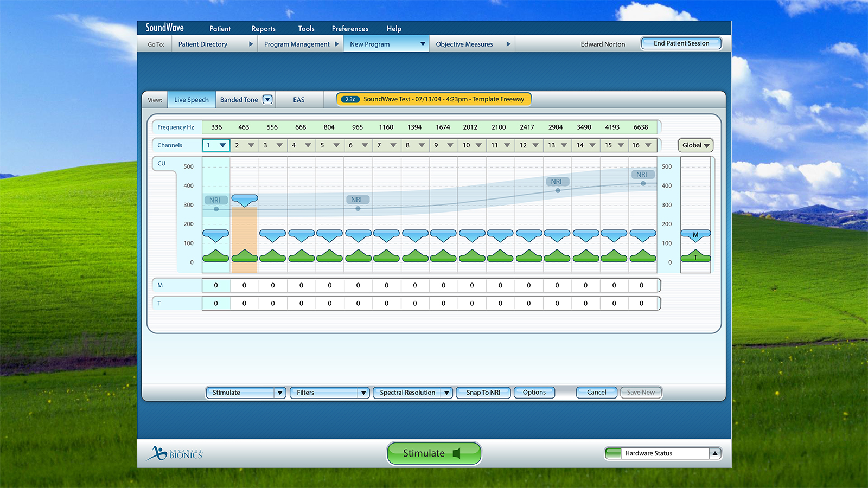Screen dimensions: 868x488
Task: Select channel 9 green T level marker
Action: click(x=443, y=256)
